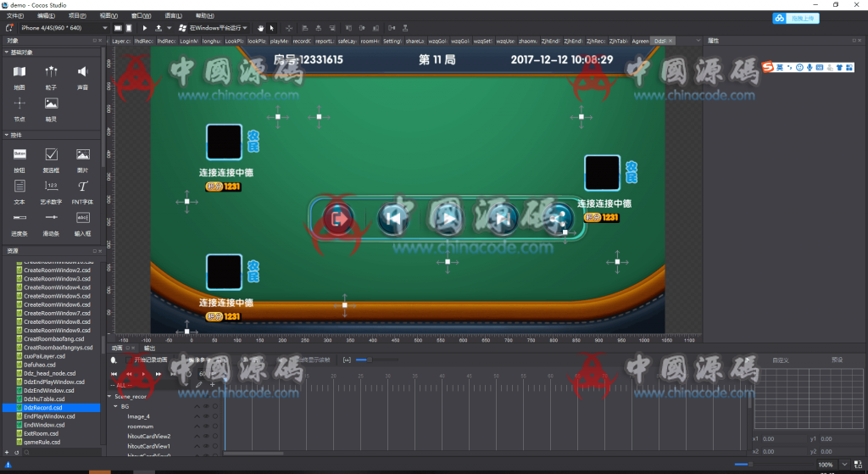Toggle lock circle for BG layer

pos(215,406)
